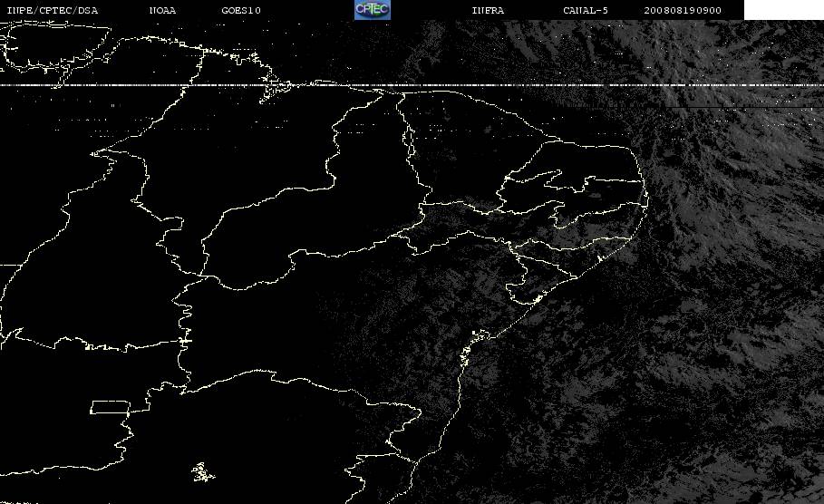Click the 200808190900 timestamp

coord(682,11)
